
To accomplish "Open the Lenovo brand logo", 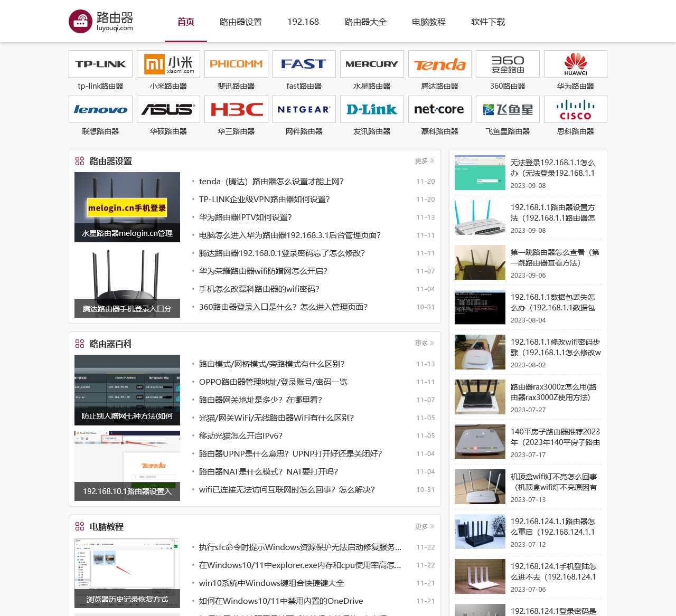I will 100,109.
